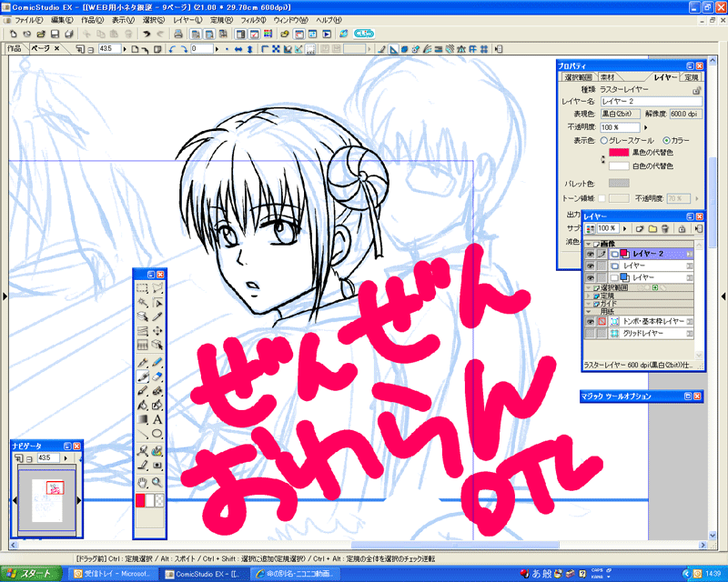728x582 pixels.
Task: Open zoom arrow beside 43.5 in page bar
Action: pyautogui.click(x=125, y=49)
